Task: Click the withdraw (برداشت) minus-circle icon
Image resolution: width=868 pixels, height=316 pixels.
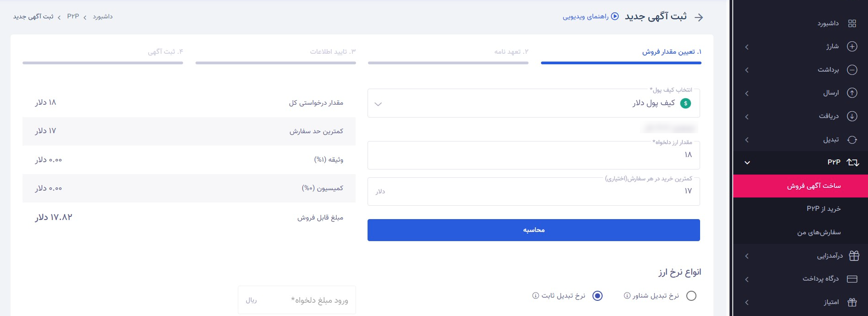Action: pyautogui.click(x=852, y=70)
